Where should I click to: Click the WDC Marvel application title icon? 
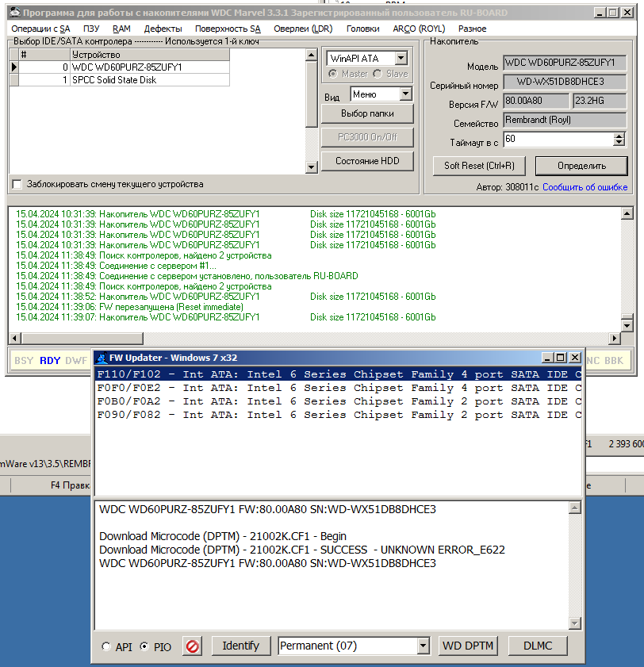(15, 13)
